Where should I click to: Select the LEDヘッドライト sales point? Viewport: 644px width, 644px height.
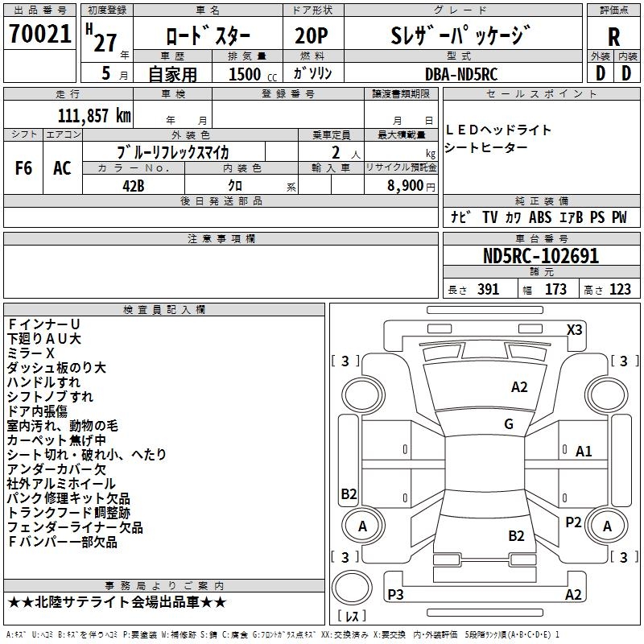click(498, 130)
